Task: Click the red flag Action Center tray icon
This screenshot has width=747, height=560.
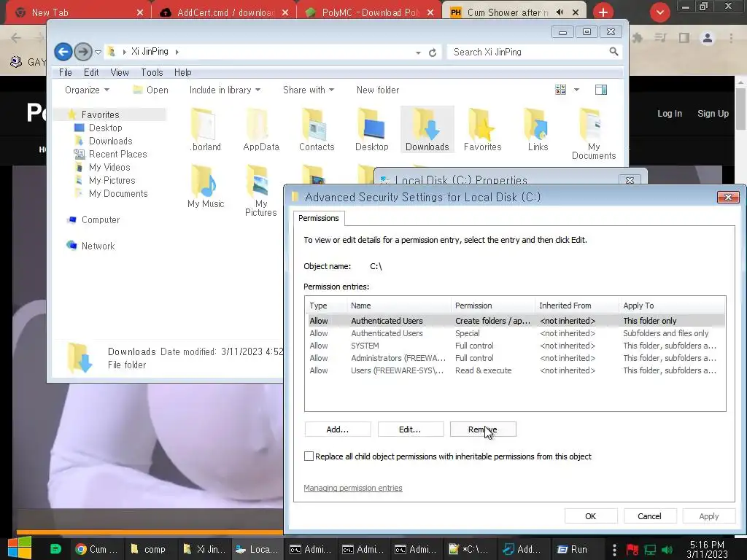Action: point(632,550)
